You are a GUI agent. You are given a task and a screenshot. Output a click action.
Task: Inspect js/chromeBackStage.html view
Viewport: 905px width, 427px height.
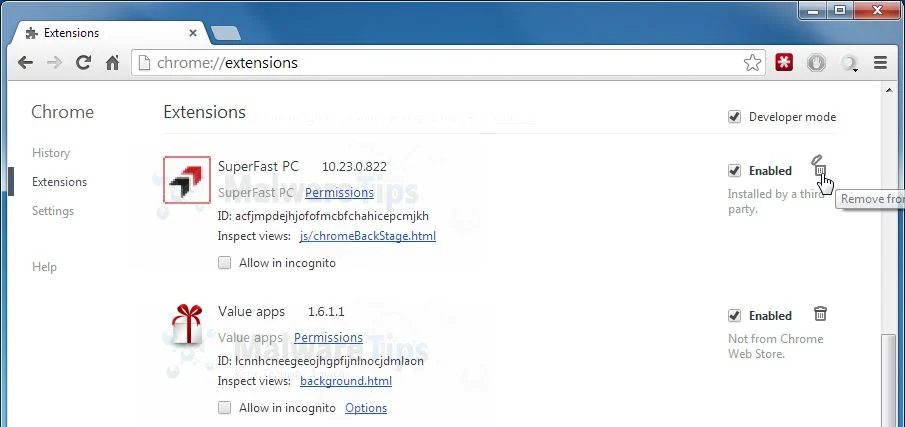coord(368,236)
